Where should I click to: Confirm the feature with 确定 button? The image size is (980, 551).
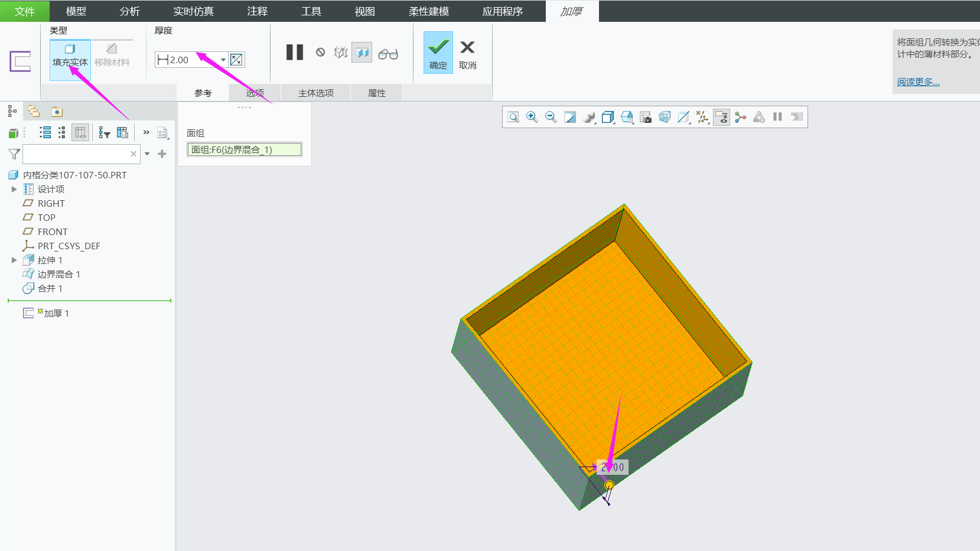[438, 53]
